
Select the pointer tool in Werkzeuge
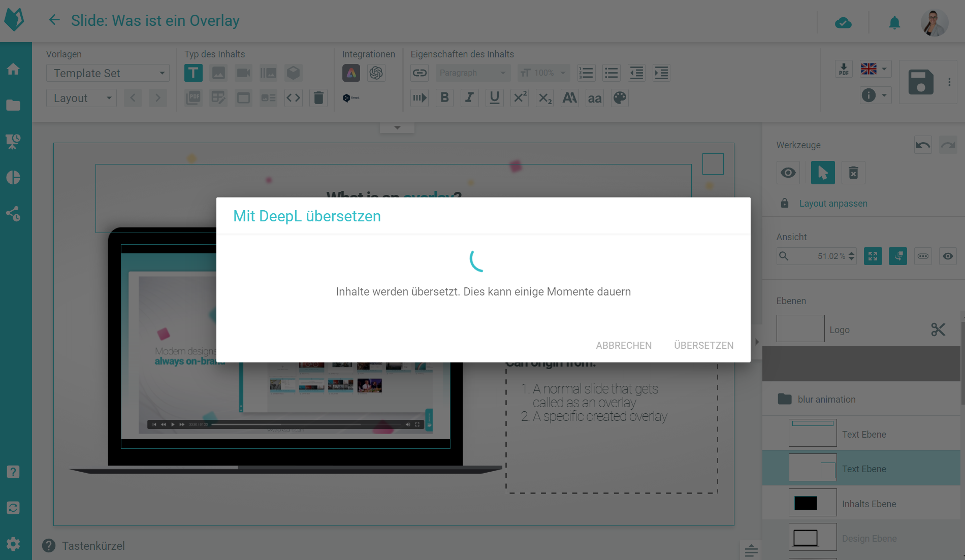(823, 173)
